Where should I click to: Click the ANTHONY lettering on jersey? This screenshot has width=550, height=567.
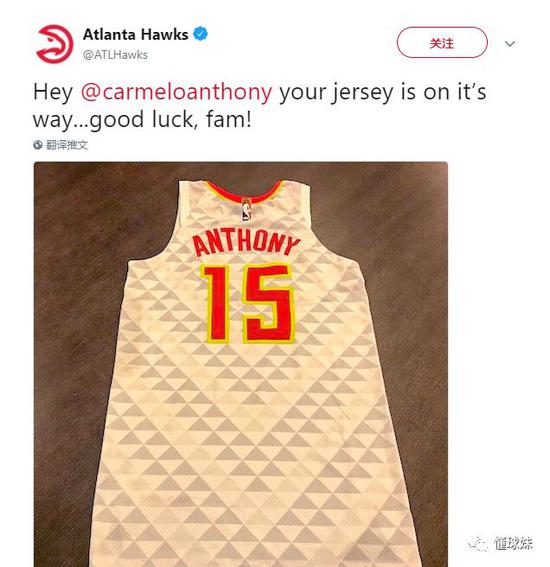tap(246, 243)
